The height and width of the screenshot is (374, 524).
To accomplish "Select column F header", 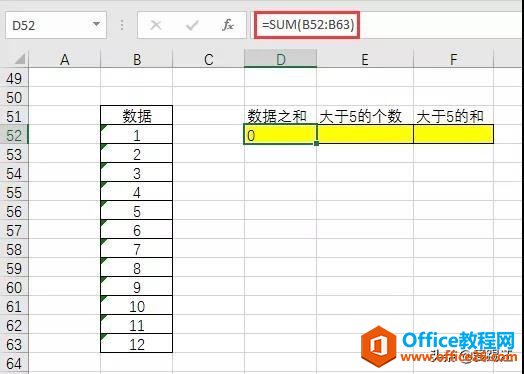I will 453,59.
